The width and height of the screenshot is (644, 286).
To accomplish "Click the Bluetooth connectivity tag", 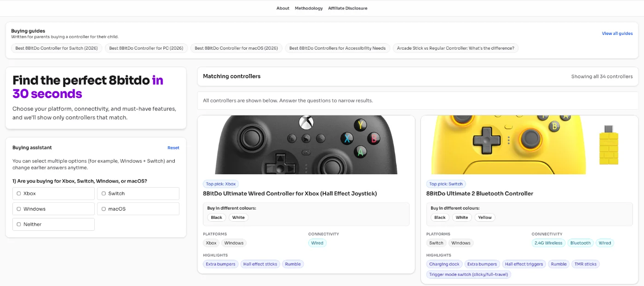I will click(581, 243).
